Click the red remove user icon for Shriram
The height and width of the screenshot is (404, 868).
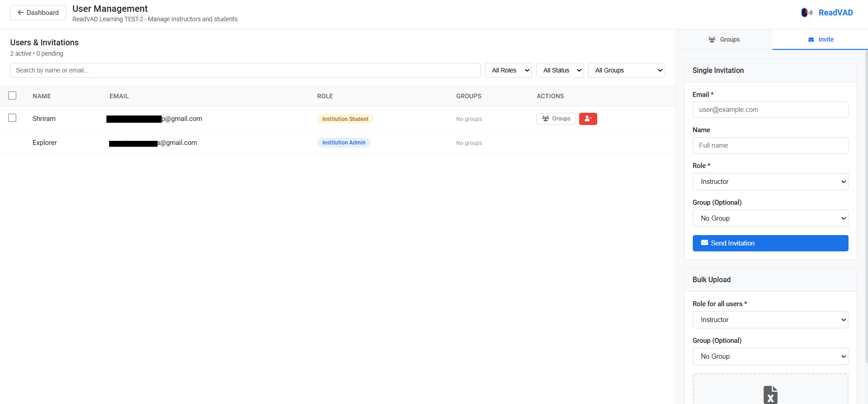pos(588,119)
